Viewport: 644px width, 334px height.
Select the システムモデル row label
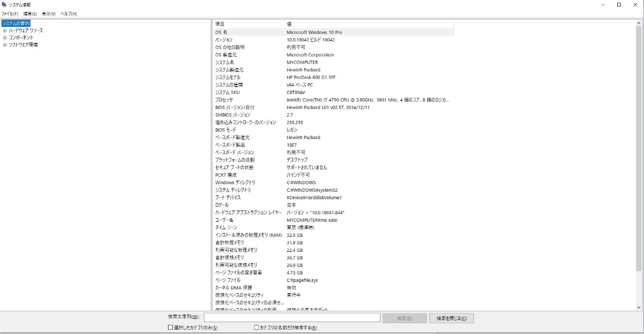click(228, 77)
